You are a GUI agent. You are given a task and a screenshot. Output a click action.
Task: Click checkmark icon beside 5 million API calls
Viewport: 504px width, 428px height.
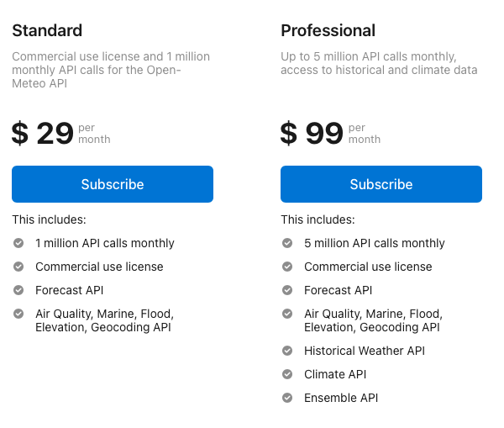pyautogui.click(x=287, y=243)
